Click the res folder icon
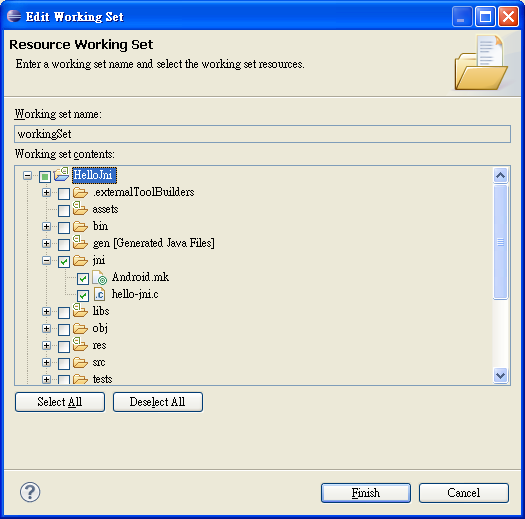The image size is (525, 519). (x=80, y=345)
